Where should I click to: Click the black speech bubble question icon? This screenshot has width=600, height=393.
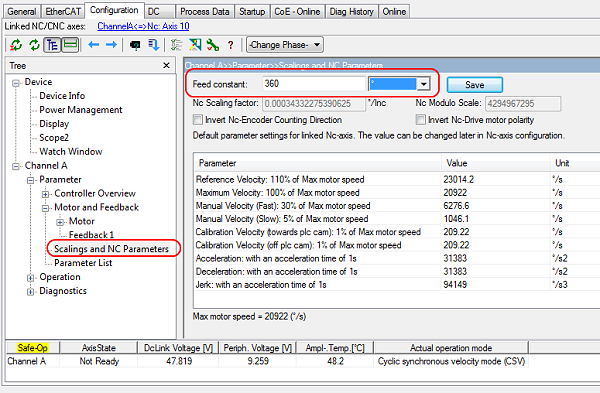click(135, 46)
